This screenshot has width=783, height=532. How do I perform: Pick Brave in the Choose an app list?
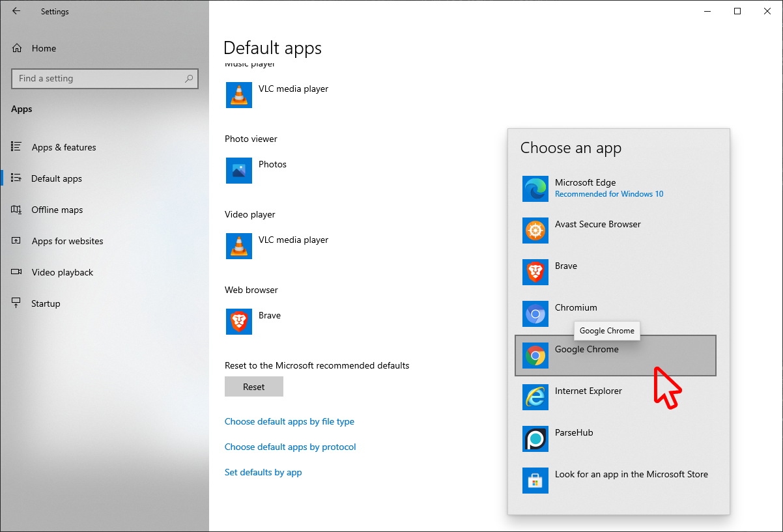[x=616, y=272]
